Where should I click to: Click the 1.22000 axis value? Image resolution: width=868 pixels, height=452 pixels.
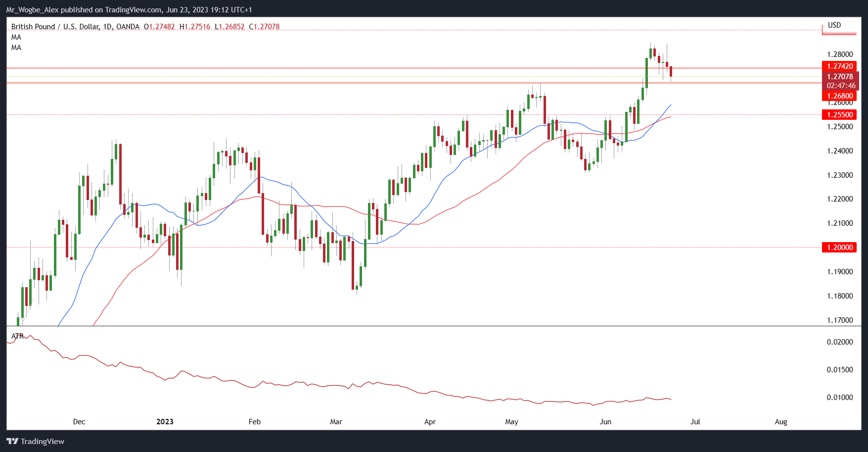click(840, 199)
